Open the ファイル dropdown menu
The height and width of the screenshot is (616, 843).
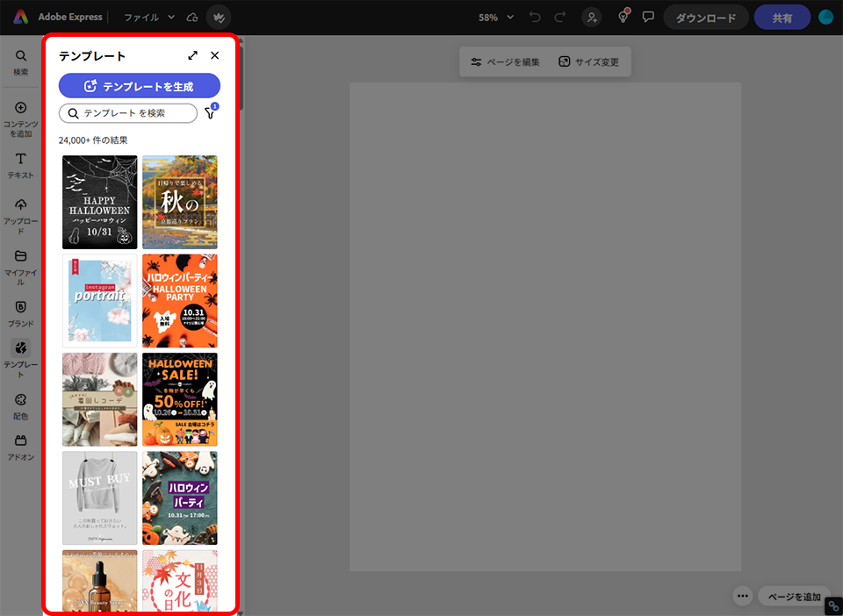tap(148, 18)
